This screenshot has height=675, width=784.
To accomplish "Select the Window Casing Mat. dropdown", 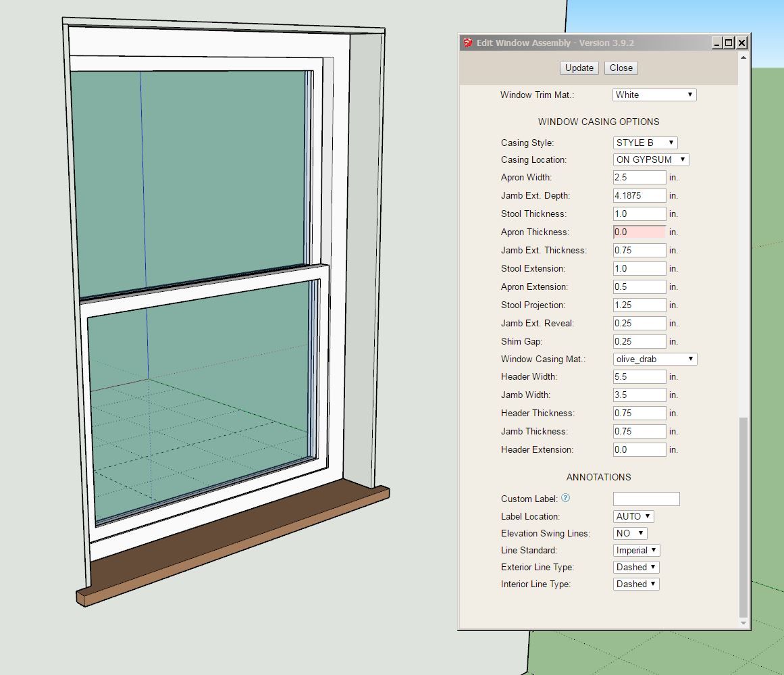I will point(654,359).
